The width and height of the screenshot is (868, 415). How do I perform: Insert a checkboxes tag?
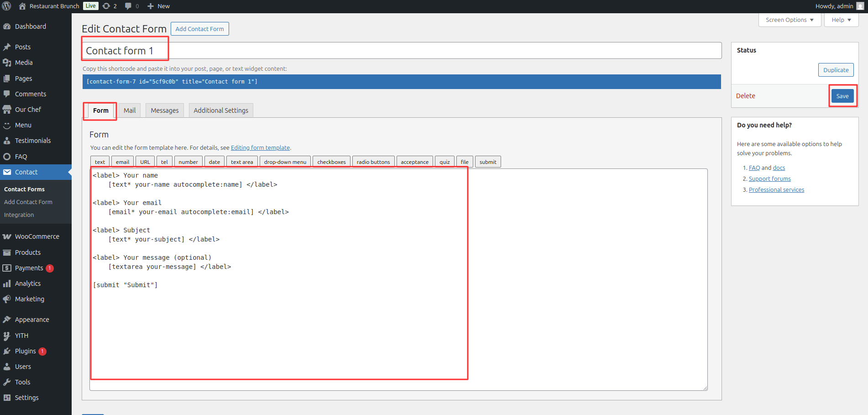[331, 162]
